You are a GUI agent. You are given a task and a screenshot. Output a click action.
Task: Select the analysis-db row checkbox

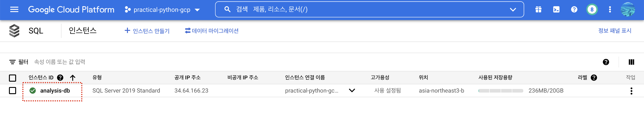click(x=12, y=91)
